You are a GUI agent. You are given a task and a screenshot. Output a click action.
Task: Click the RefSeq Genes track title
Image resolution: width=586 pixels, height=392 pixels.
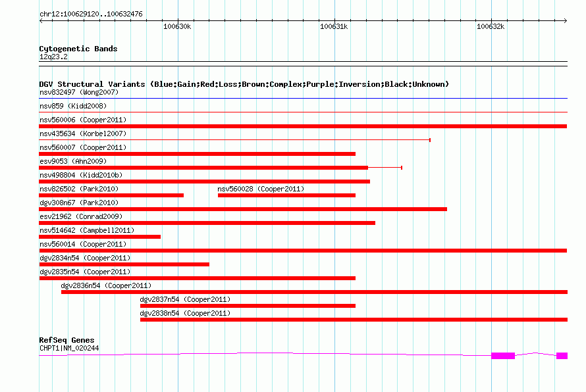[x=67, y=340]
